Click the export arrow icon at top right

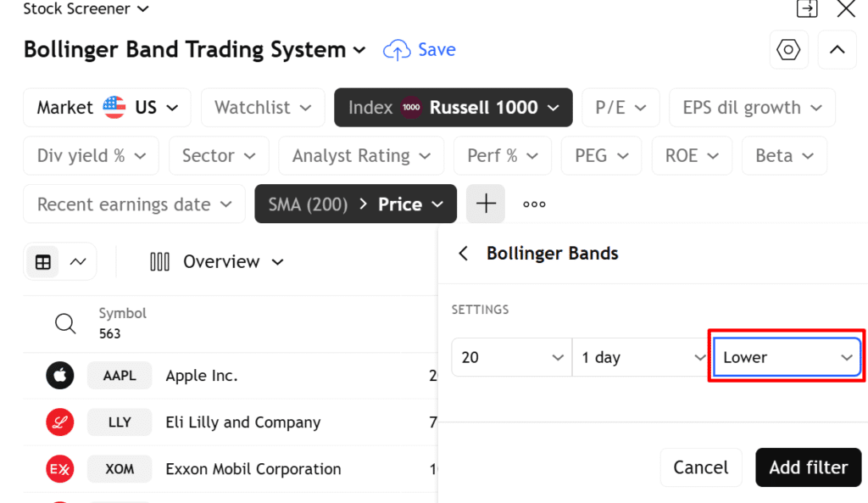pyautogui.click(x=806, y=9)
